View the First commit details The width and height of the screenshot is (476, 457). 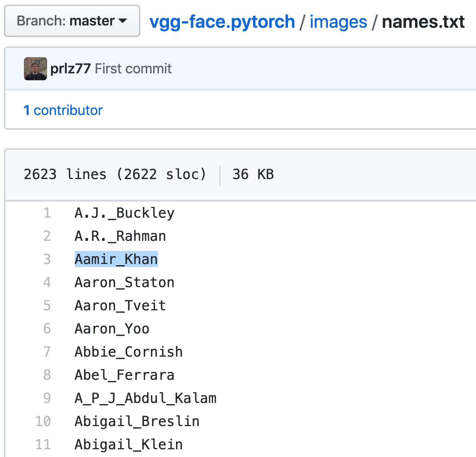click(134, 68)
